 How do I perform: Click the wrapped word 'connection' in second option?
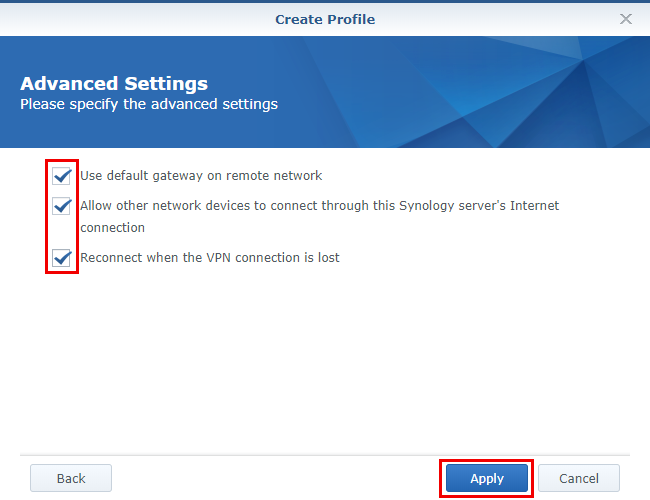(x=112, y=228)
